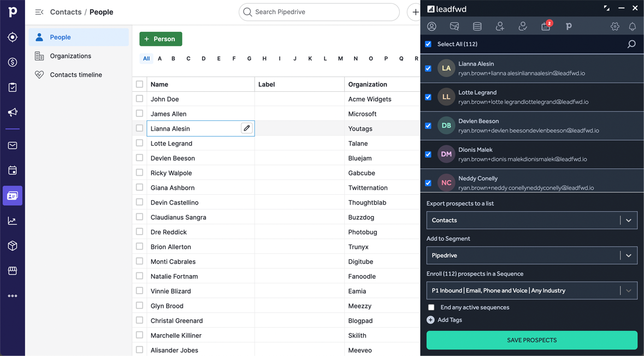Select LA avatar for Lianna Alesin
The image size is (644, 356).
click(446, 68)
